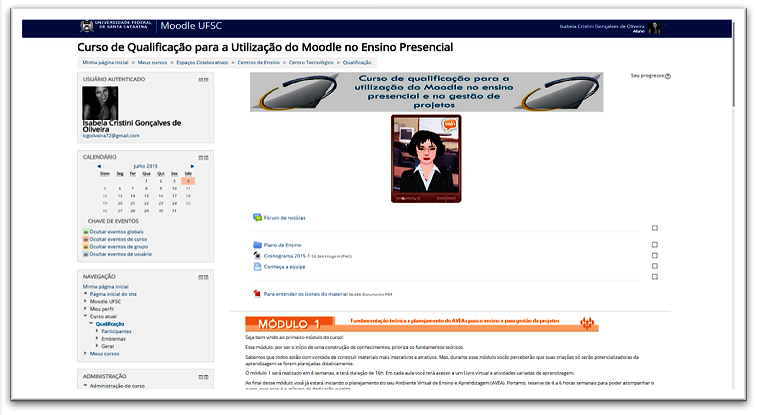Open Meus cursos breadcrumb

tap(152, 62)
